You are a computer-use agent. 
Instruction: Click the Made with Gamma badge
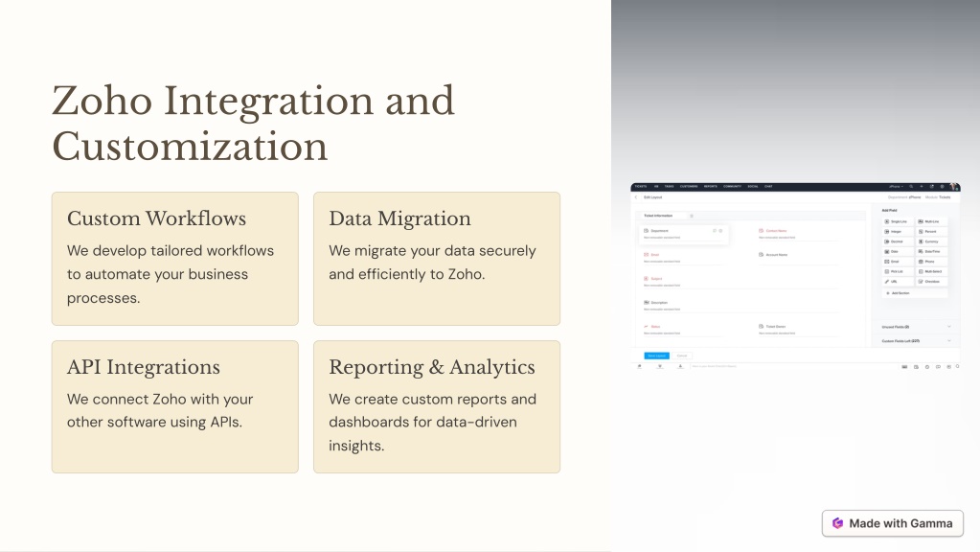click(893, 523)
